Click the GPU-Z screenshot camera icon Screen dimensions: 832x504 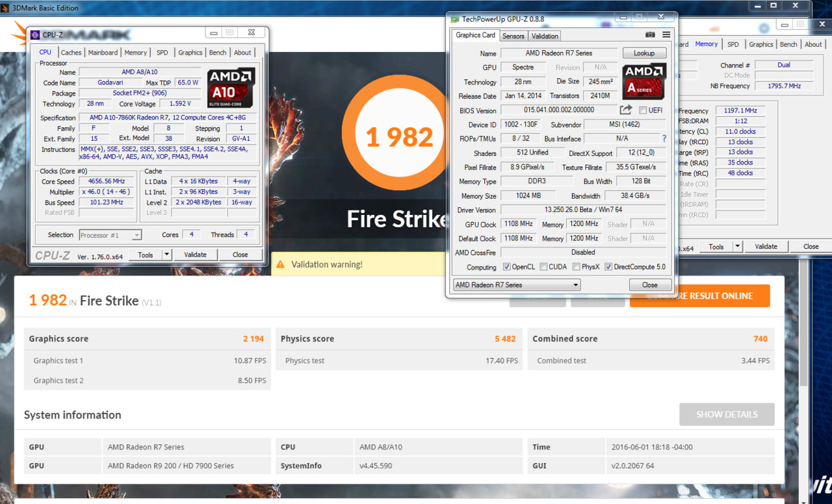pos(650,35)
